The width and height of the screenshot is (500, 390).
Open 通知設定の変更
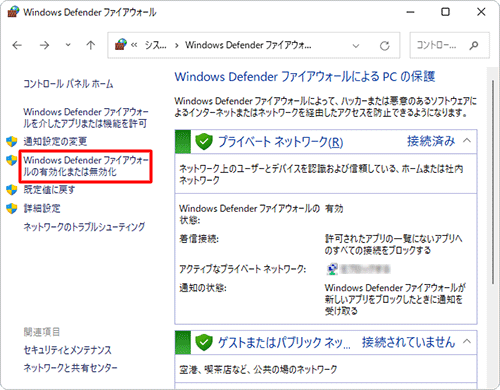tap(55, 142)
